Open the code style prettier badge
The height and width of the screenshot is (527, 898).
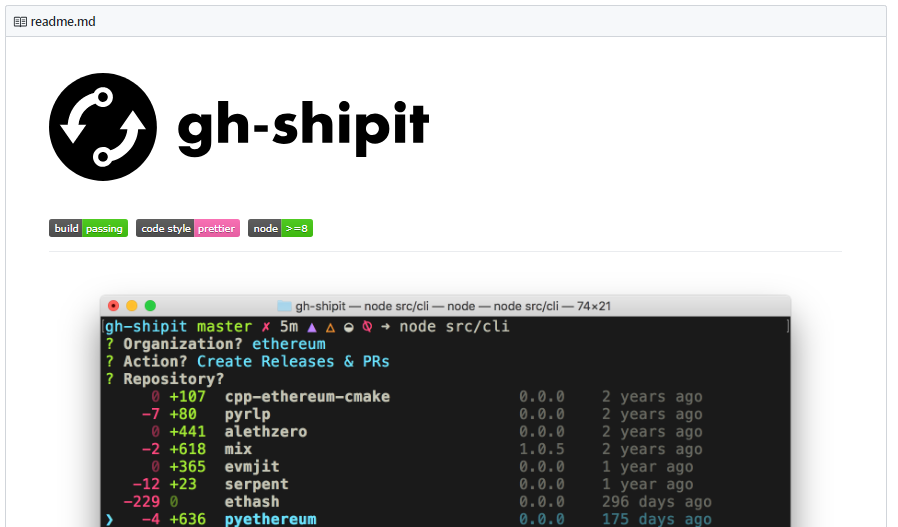[x=188, y=228]
